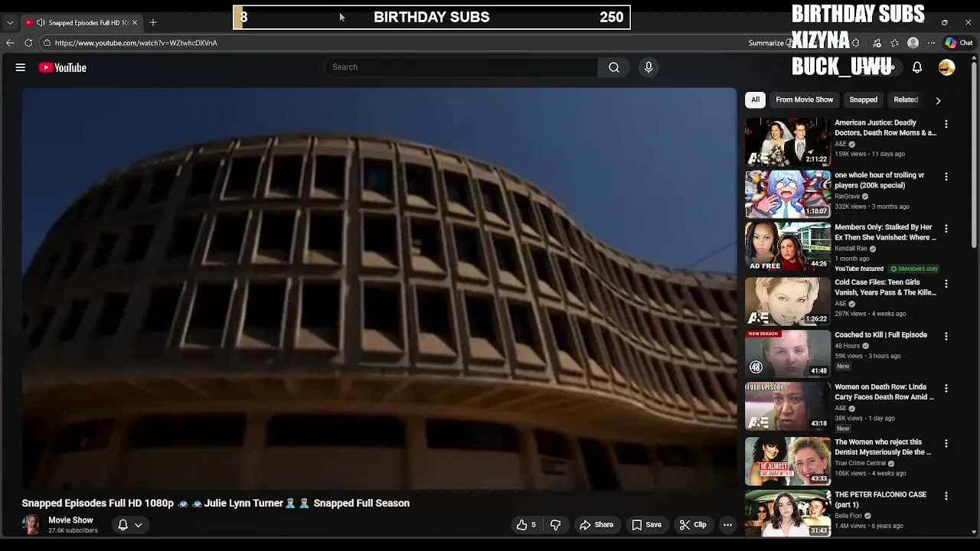This screenshot has height=551, width=980.
Task: Go back with the browser back arrow
Action: tap(10, 43)
